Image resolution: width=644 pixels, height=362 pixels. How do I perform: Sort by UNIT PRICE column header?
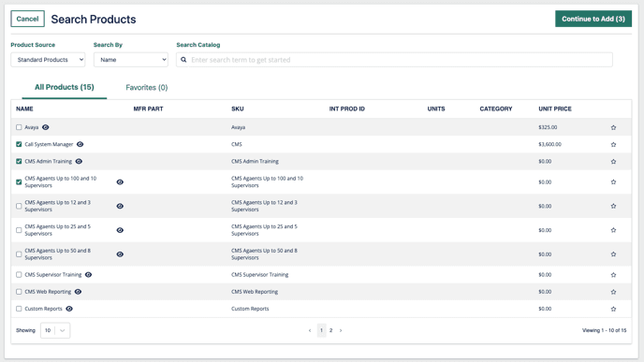555,109
